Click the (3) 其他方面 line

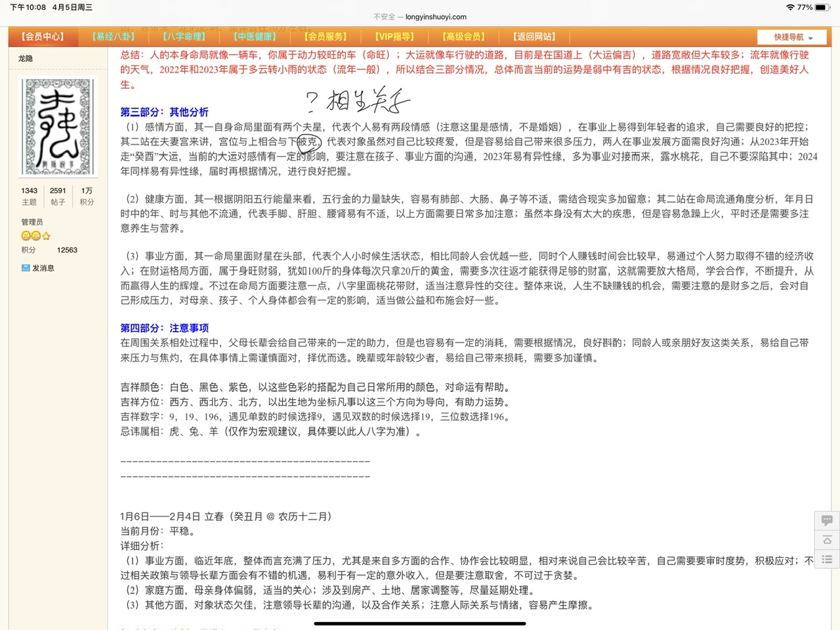coord(359,605)
